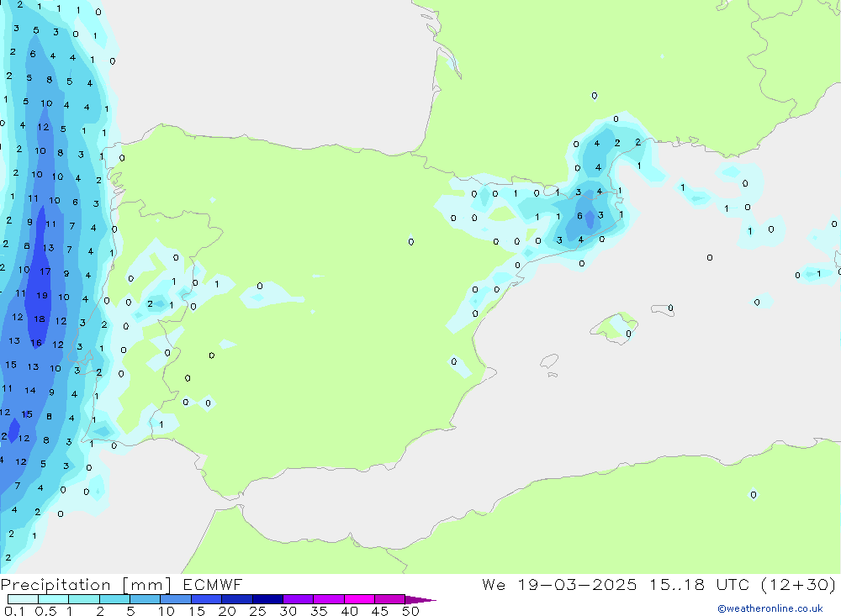The width and height of the screenshot is (841, 616).
Task: Select the 45–50 mm legend swatch
Action: (x=389, y=599)
